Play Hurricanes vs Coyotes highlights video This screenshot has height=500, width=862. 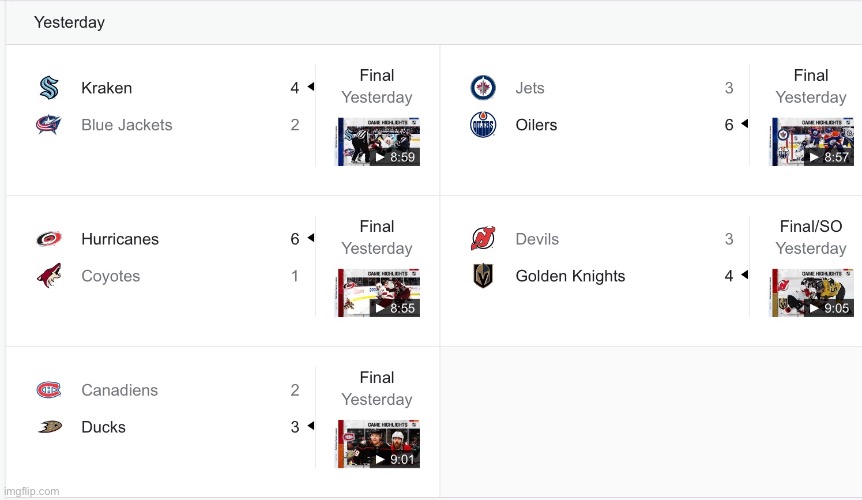(377, 292)
